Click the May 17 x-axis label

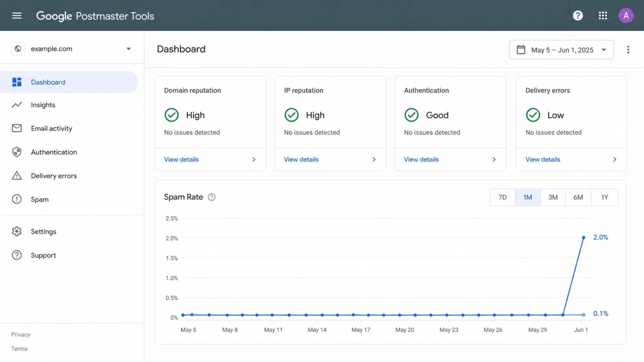361,330
